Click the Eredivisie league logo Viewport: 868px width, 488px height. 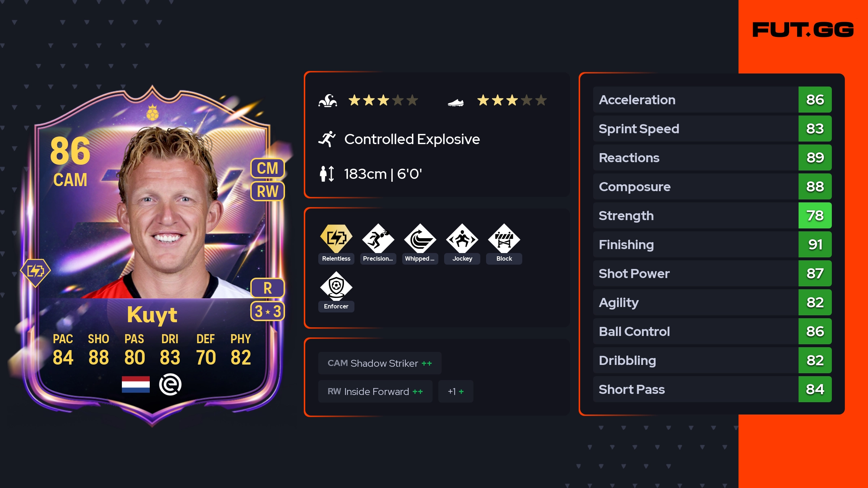pyautogui.click(x=170, y=384)
